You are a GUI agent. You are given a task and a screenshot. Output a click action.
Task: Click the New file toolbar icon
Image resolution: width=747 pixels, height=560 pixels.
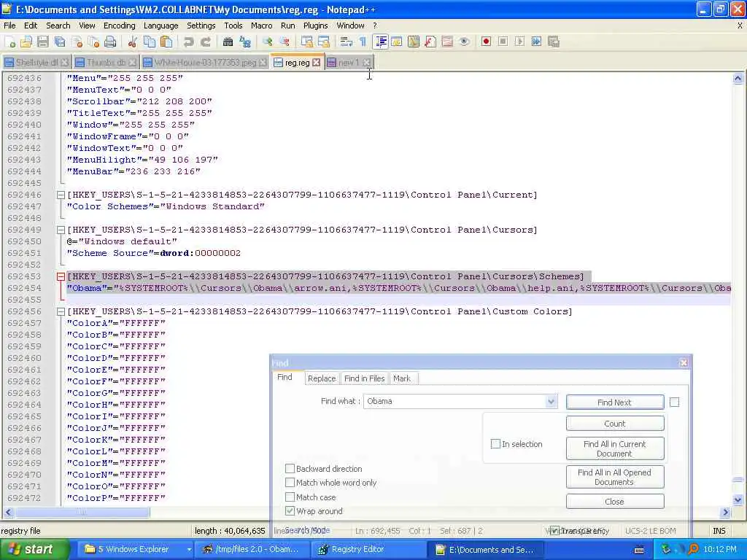[x=10, y=42]
